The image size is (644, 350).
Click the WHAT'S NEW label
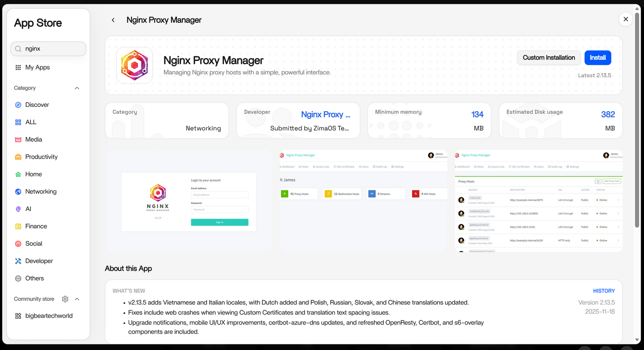(x=129, y=291)
